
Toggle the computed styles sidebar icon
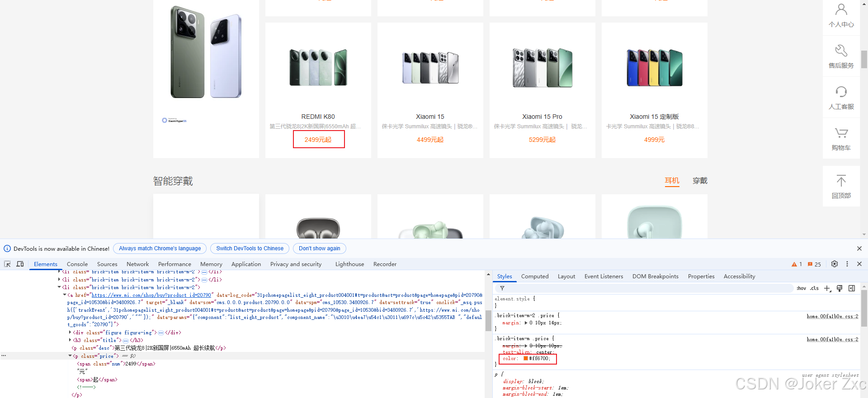point(852,288)
